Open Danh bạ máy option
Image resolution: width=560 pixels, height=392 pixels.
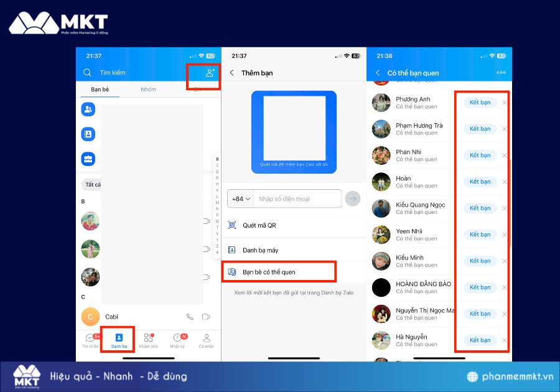point(294,250)
